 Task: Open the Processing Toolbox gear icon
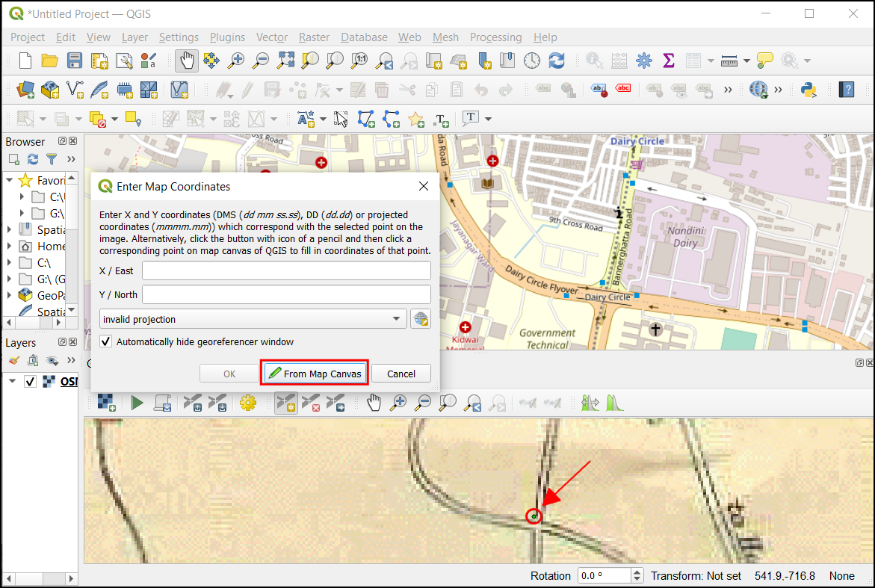(x=644, y=61)
